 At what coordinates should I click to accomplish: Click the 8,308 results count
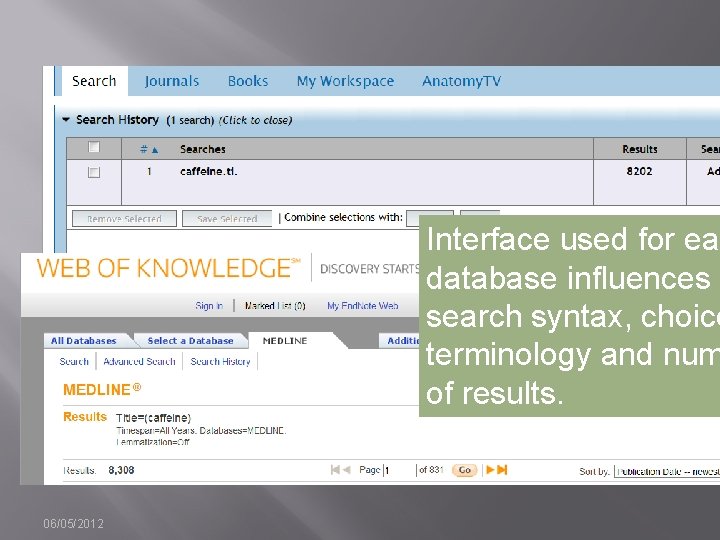(121, 470)
